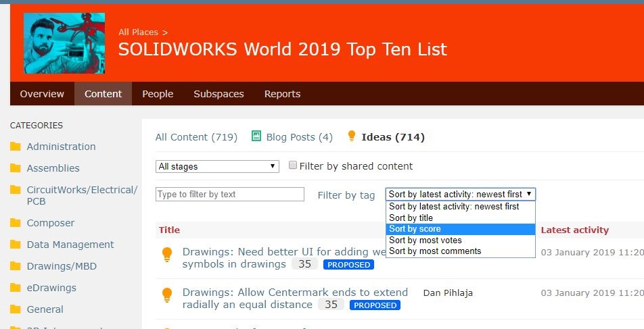Screen dimensions: 644x329
Task: Collapse the open sort order dropdown
Action: tap(461, 194)
